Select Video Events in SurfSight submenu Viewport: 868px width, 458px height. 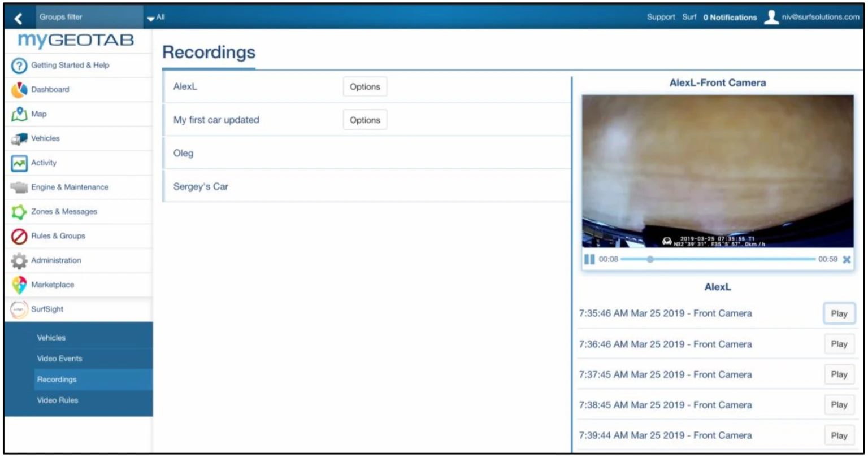coord(94,359)
